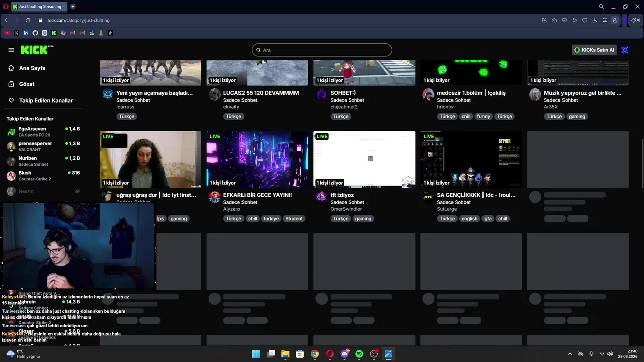This screenshot has height=362, width=644.
Task: Open Nuriben followed channel
Action: point(43,161)
